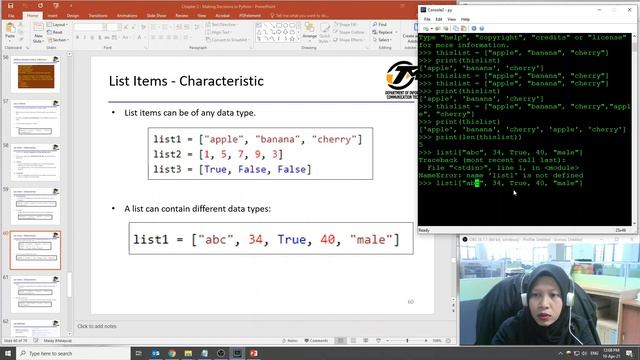Open the Arrange options

pyautogui.click(x=309, y=32)
